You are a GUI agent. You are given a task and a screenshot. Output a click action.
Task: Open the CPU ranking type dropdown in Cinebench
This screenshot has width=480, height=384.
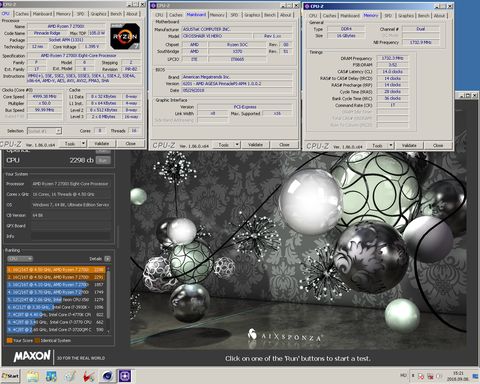(x=20, y=259)
